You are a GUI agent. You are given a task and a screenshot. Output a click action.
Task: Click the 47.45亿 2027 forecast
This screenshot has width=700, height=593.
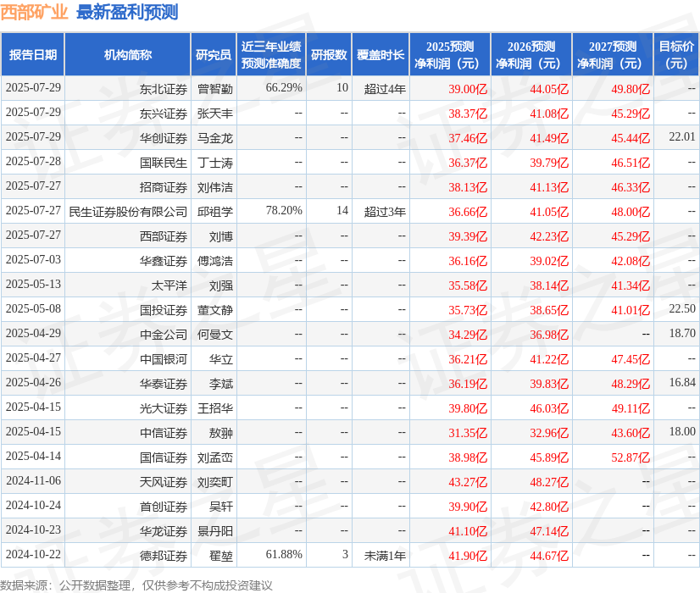pos(631,359)
